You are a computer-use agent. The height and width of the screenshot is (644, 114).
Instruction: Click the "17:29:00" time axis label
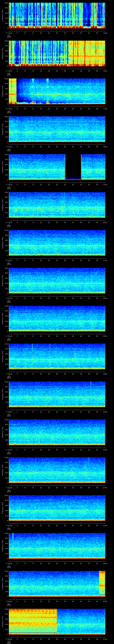(x=9, y=601)
